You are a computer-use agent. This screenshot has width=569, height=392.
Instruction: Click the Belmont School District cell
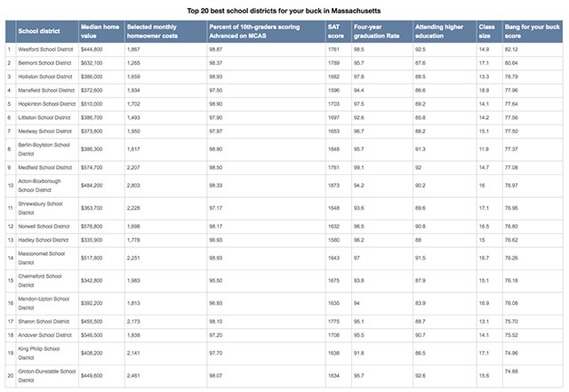tap(43, 63)
